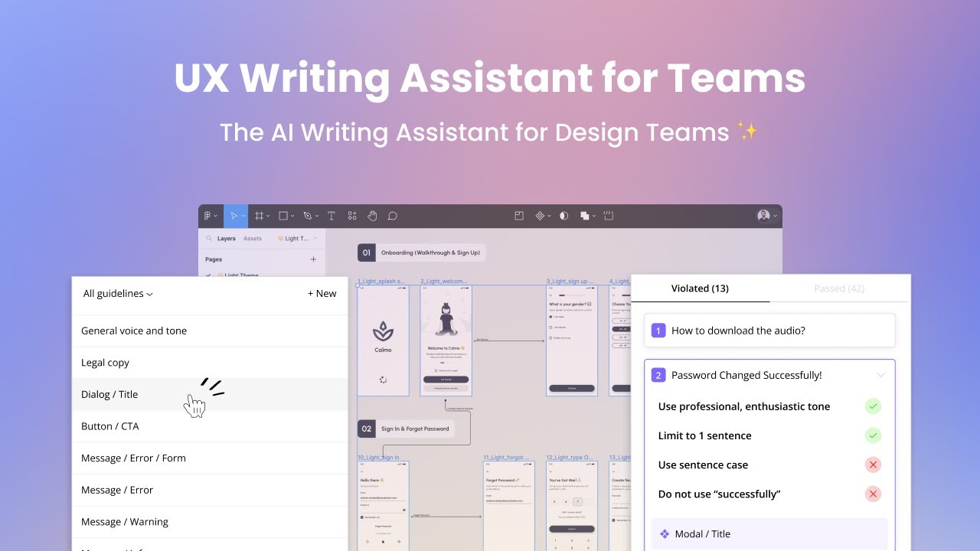
Task: Click the Modal / Title tag
Action: tap(769, 534)
